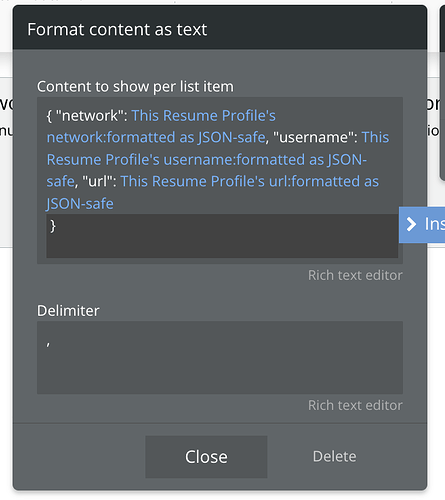Select the Resume Profile's url:formatted as JSON-safe expression
Image resolution: width=445 pixels, height=500 pixels.
[213, 192]
